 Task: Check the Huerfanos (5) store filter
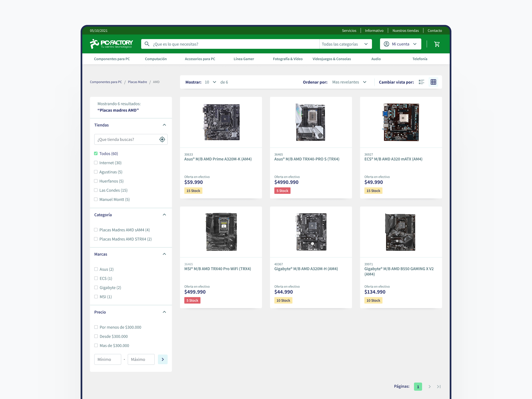[x=96, y=181]
